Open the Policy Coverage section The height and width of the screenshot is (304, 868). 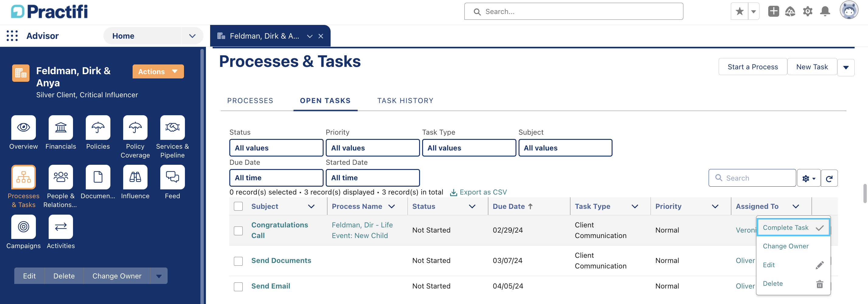tap(135, 128)
